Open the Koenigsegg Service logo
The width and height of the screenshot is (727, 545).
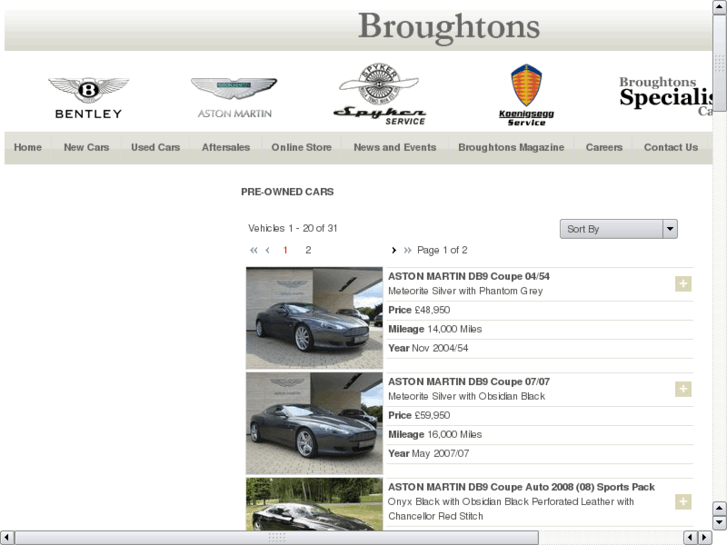coord(526,95)
